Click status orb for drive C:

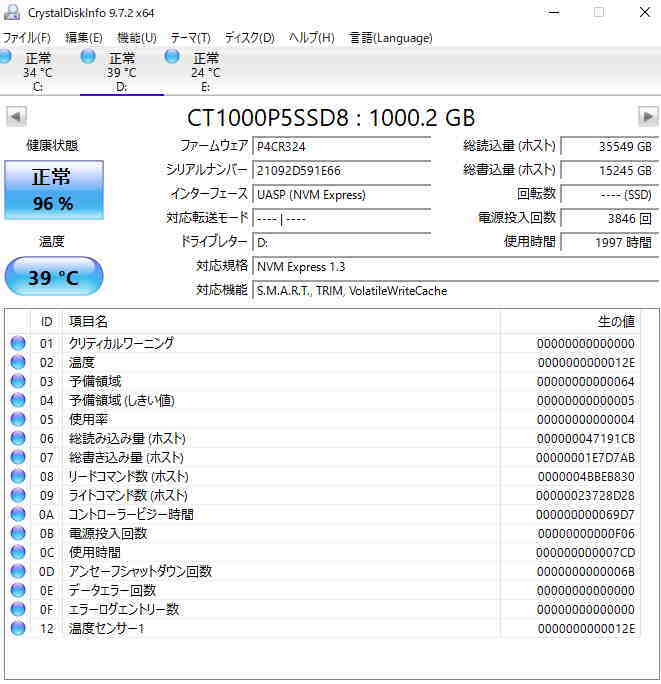pos(5,57)
